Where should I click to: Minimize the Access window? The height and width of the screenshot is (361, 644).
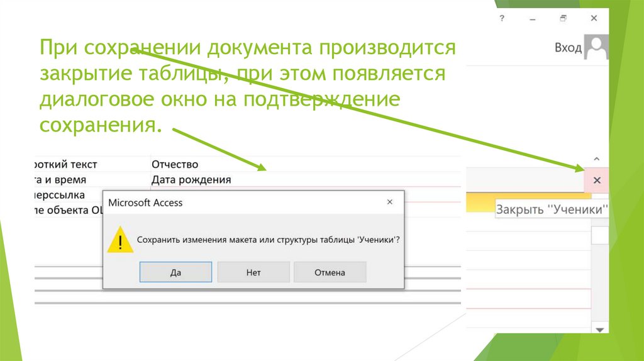click(x=532, y=18)
